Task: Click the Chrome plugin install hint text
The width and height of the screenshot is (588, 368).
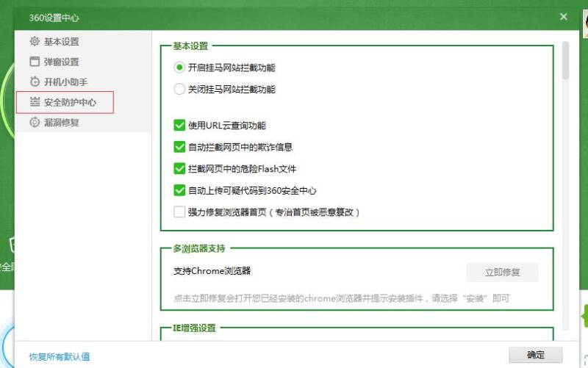Action: [341, 298]
